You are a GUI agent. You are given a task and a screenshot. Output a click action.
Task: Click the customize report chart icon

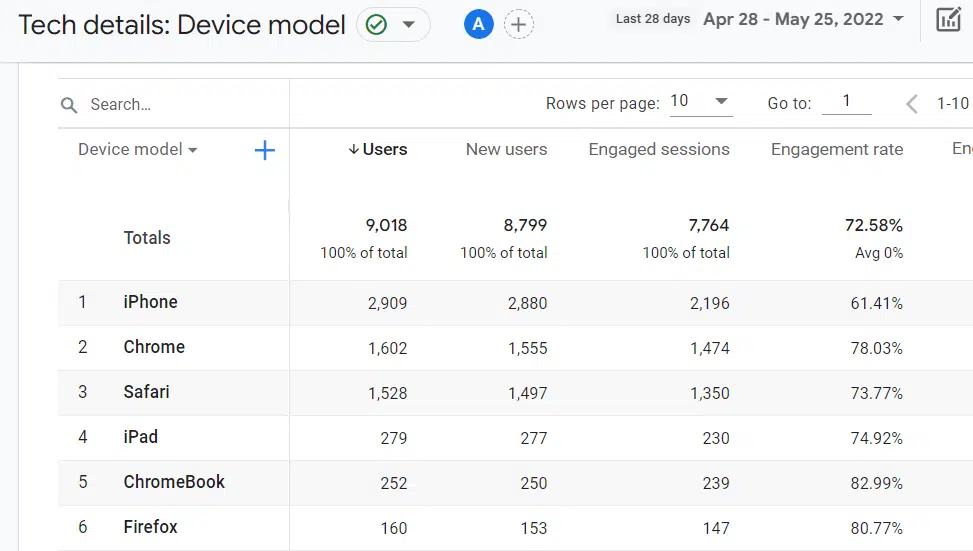948,19
